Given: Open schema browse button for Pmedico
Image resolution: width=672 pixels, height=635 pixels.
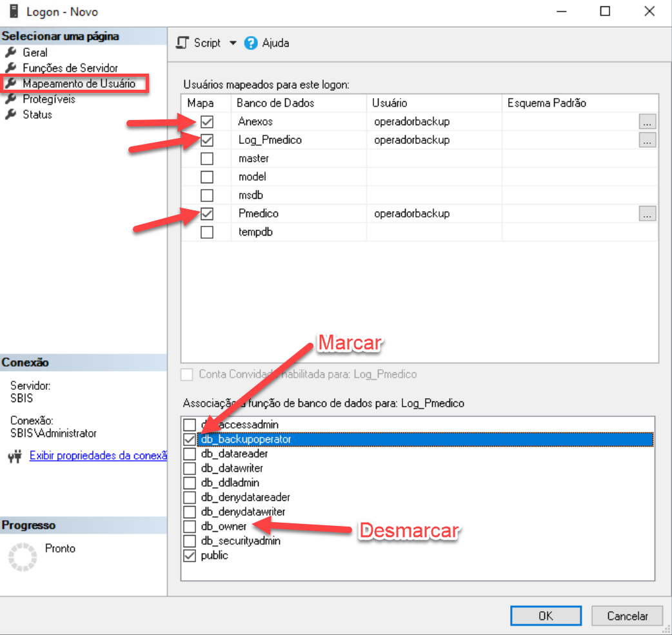Looking at the screenshot, I should click(647, 214).
